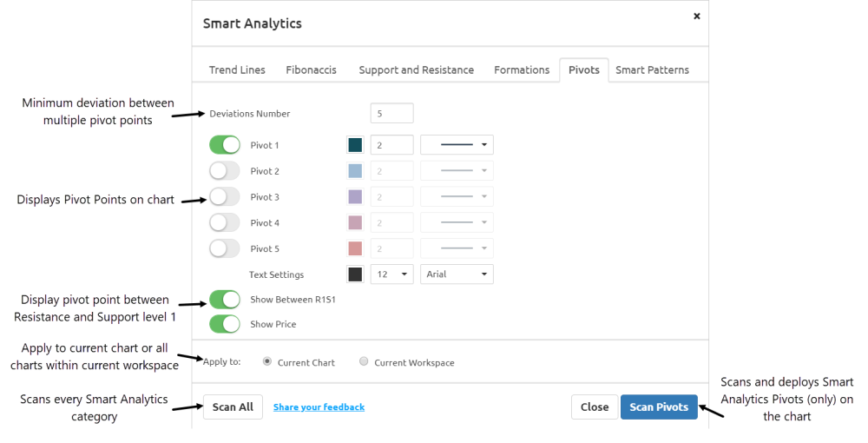
Task: Expand the text size 12 dropdown
Action: click(x=392, y=274)
